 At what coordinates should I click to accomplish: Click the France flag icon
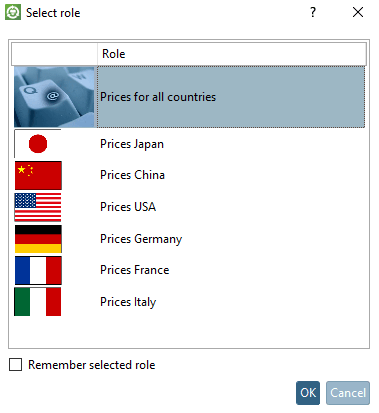point(38,270)
